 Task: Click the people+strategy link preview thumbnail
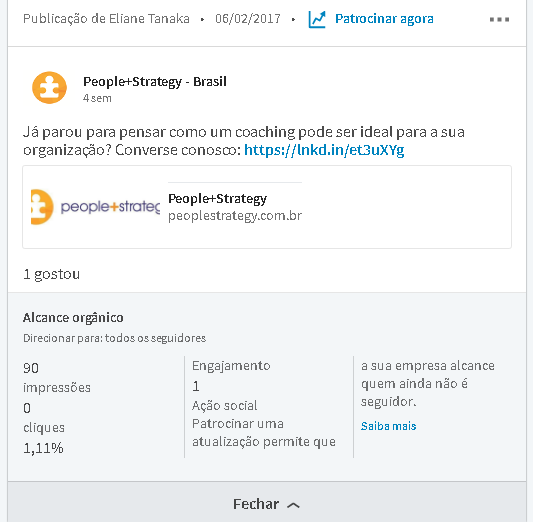click(x=95, y=207)
